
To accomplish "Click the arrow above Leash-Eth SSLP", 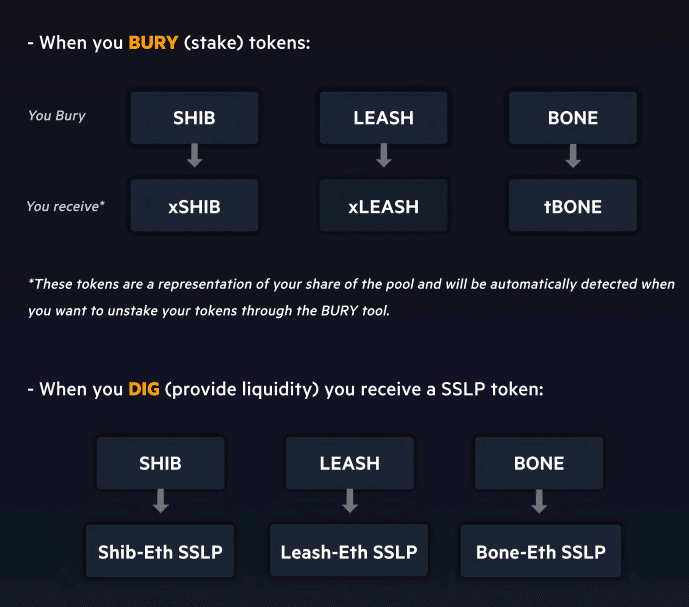I will [350, 501].
